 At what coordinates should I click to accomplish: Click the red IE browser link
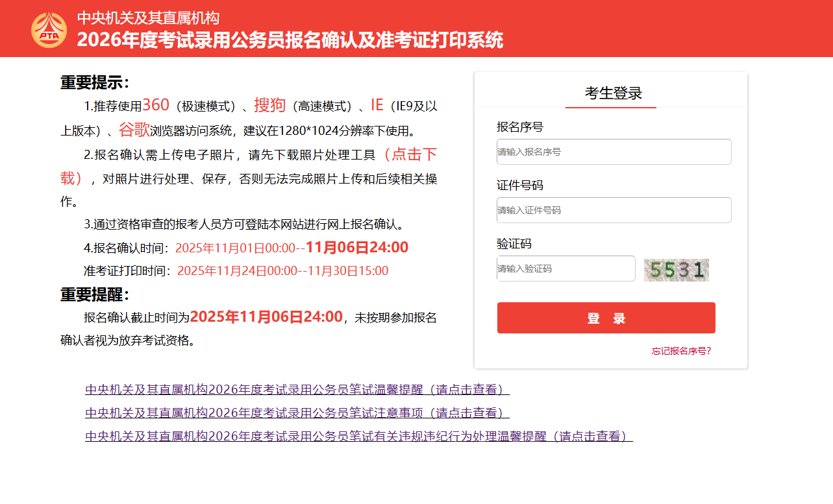(377, 104)
